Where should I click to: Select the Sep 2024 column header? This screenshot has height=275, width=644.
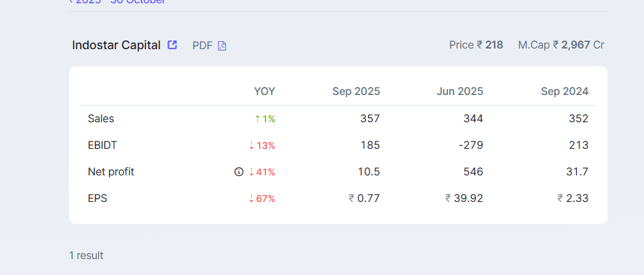coord(564,92)
